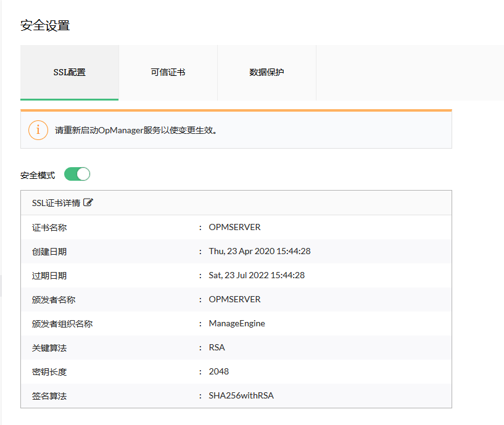This screenshot has width=504, height=425.
Task: Click the orange info icon in the notice
Action: pyautogui.click(x=38, y=130)
